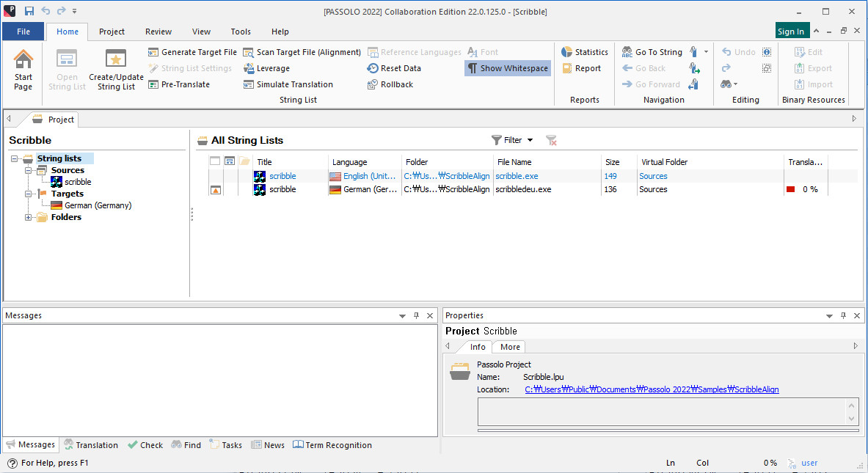This screenshot has height=473, width=868.
Task: Click the second column header icon in string list
Action: [x=229, y=161]
